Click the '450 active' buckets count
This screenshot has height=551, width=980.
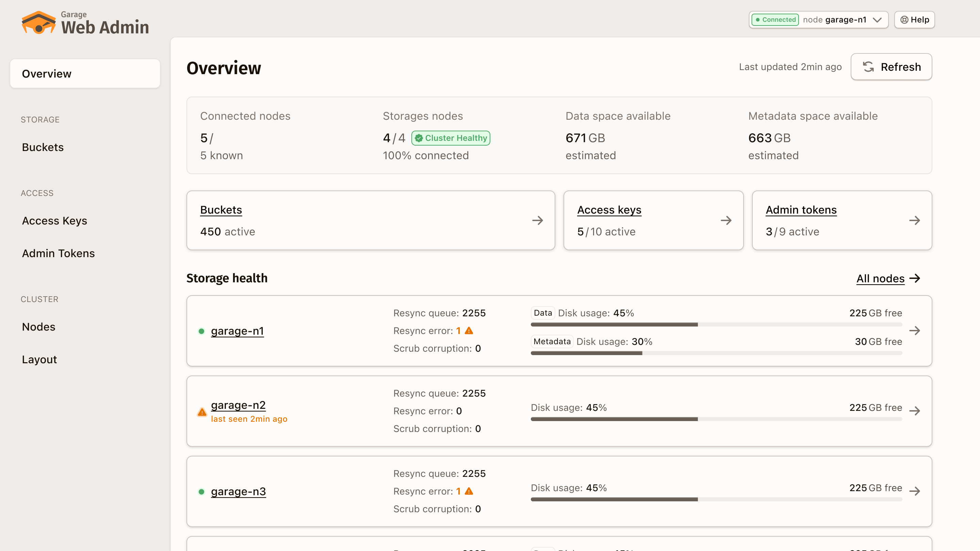(x=228, y=232)
